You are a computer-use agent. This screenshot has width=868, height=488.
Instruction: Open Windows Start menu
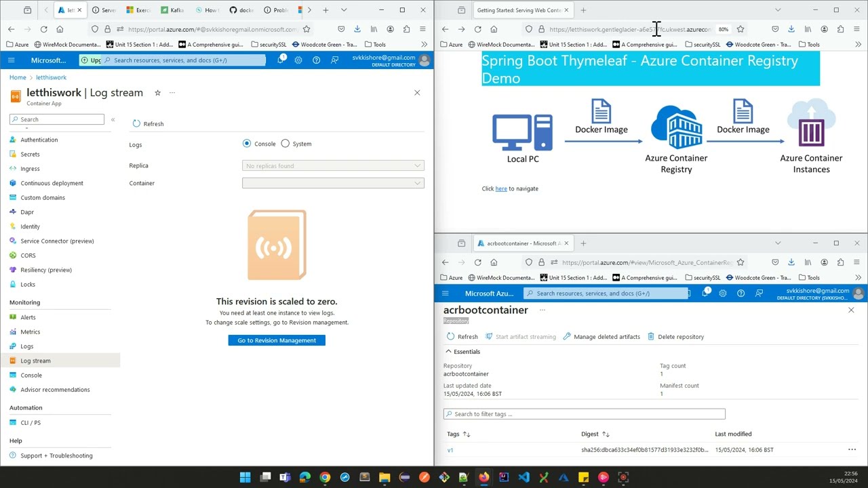tap(245, 477)
